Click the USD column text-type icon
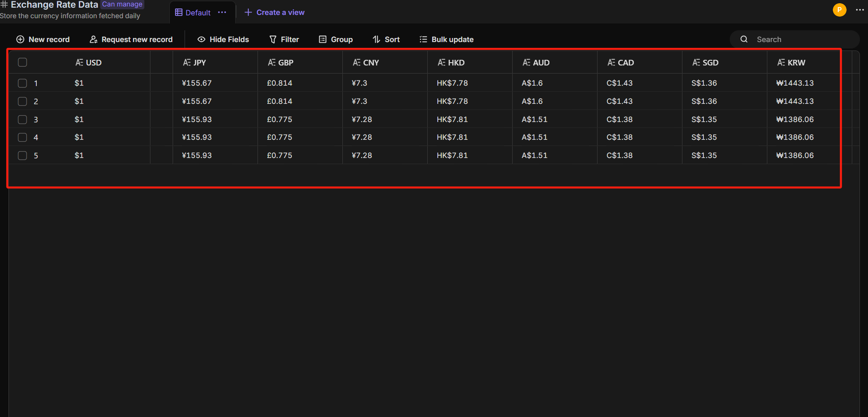 [79, 63]
